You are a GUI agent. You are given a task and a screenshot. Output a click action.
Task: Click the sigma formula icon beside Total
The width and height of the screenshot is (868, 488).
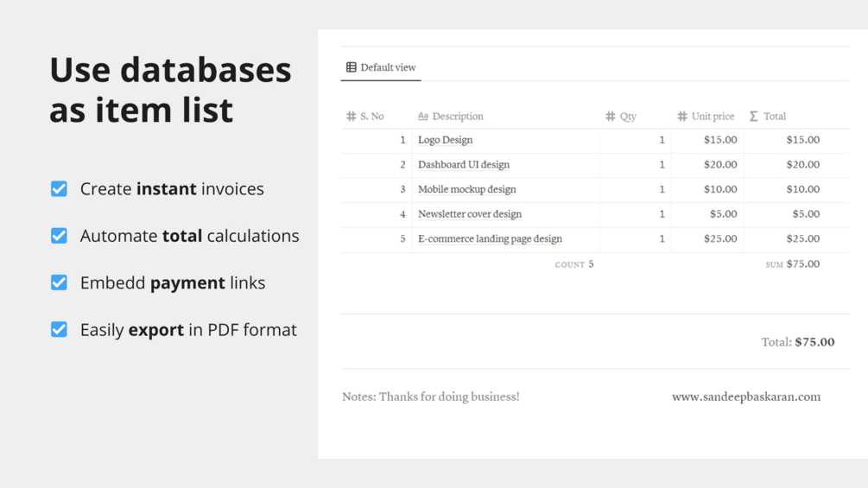pyautogui.click(x=754, y=117)
